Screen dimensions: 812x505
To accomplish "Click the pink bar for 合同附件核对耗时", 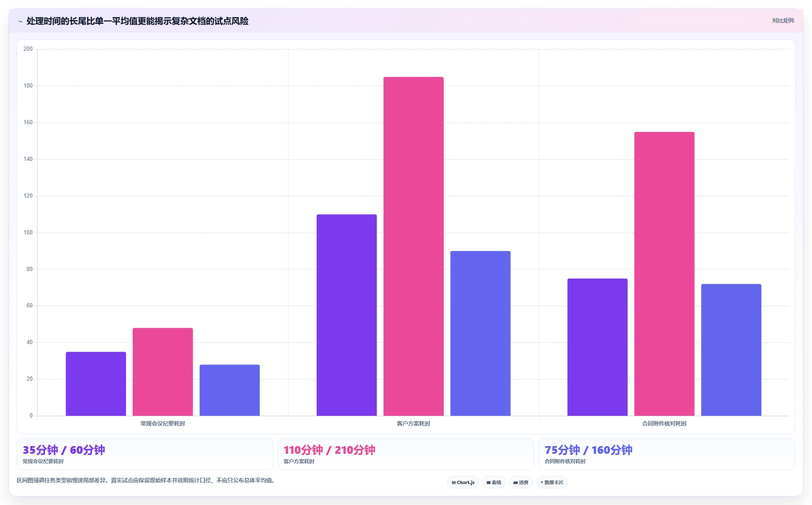I will [664, 274].
